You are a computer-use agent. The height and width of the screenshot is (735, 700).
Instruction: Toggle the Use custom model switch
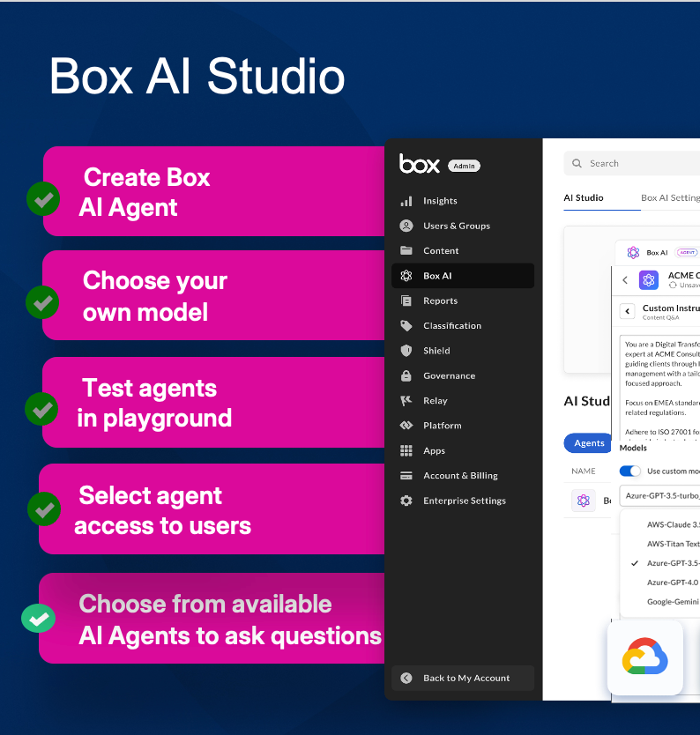tap(629, 471)
